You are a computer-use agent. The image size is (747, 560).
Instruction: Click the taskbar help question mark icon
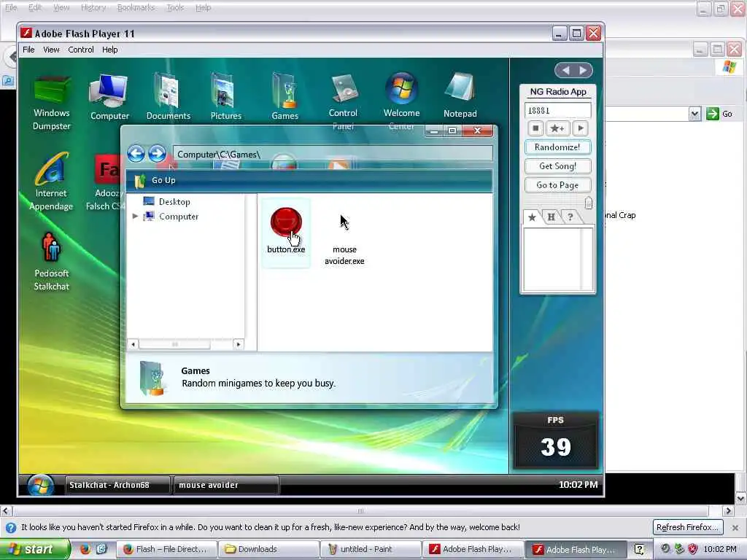pyautogui.click(x=639, y=550)
